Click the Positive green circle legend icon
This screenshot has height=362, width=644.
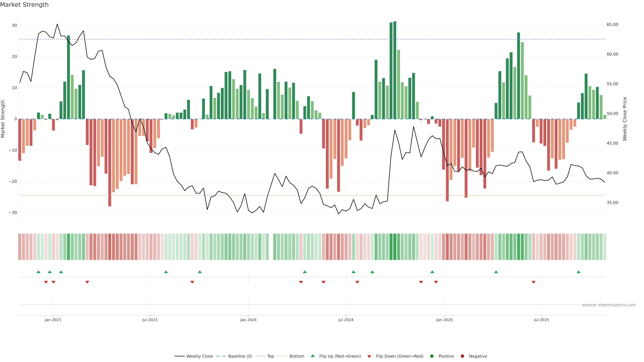pyautogui.click(x=432, y=356)
